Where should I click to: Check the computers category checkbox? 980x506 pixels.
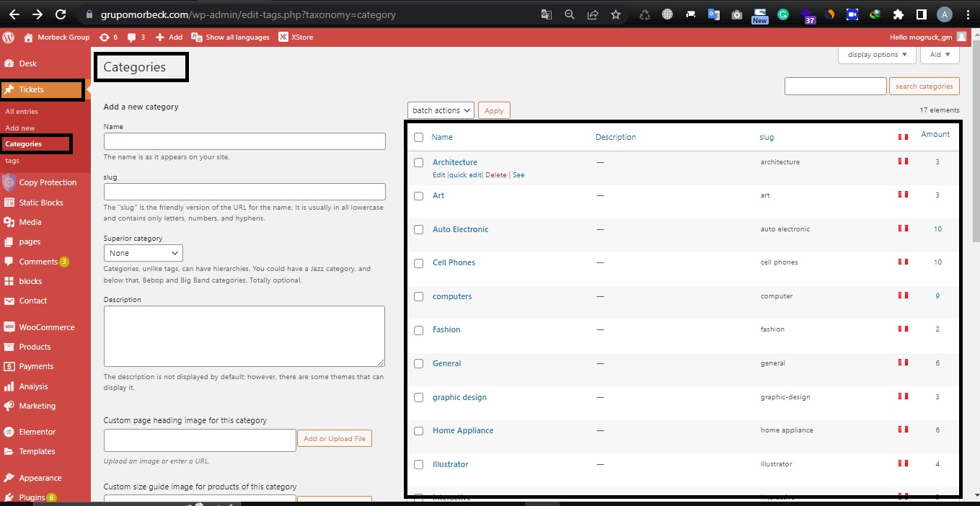click(x=418, y=297)
